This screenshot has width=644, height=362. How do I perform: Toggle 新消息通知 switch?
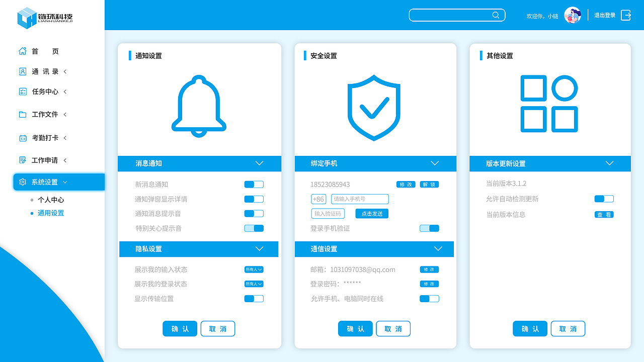click(254, 185)
